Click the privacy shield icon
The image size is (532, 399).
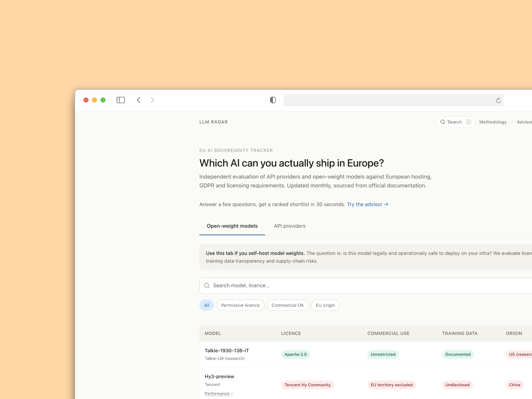273,100
